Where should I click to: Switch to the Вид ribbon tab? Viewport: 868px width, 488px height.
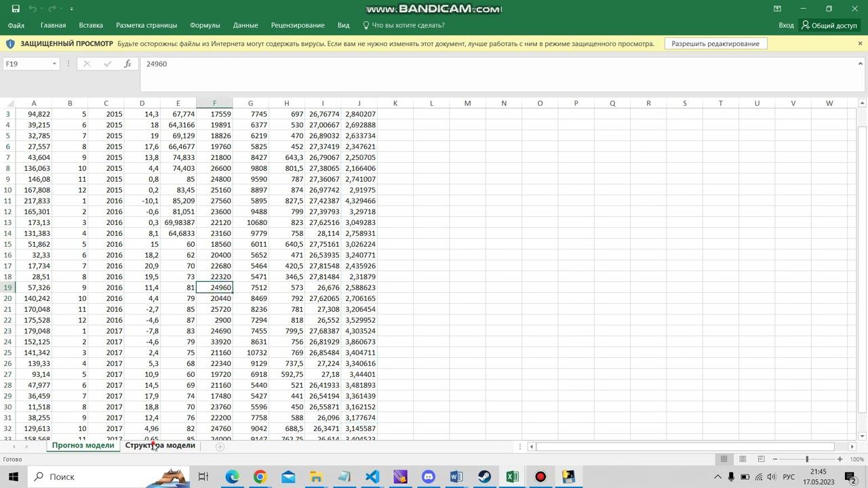(343, 25)
